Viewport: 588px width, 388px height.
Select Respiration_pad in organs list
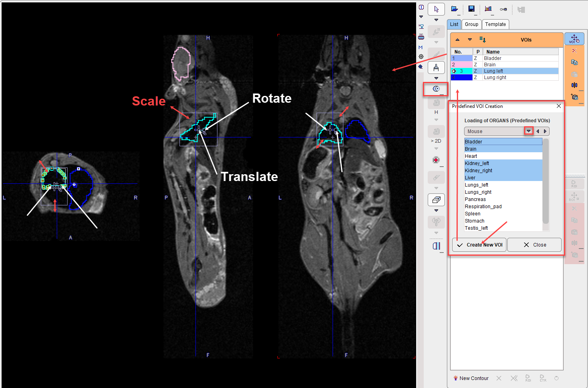(x=503, y=207)
